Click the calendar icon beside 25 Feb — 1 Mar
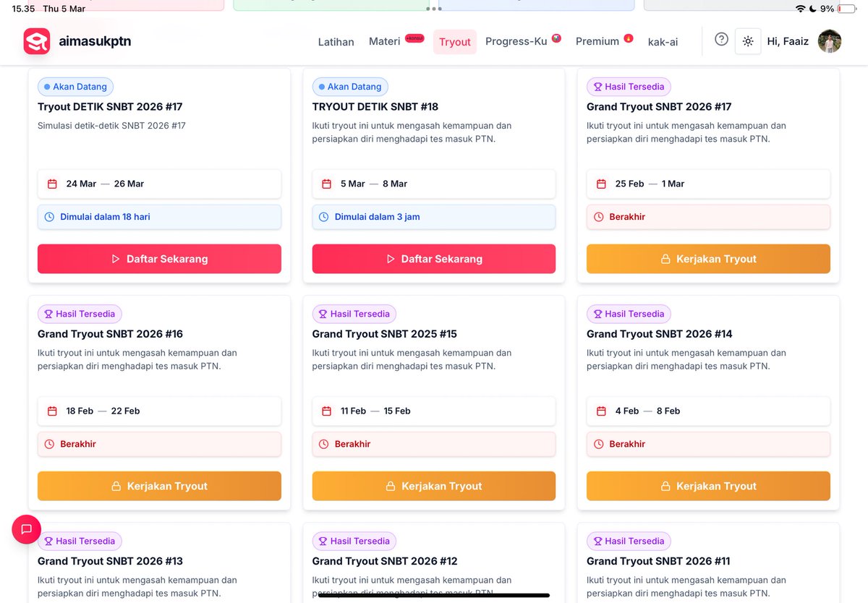The width and height of the screenshot is (868, 603). pos(601,184)
